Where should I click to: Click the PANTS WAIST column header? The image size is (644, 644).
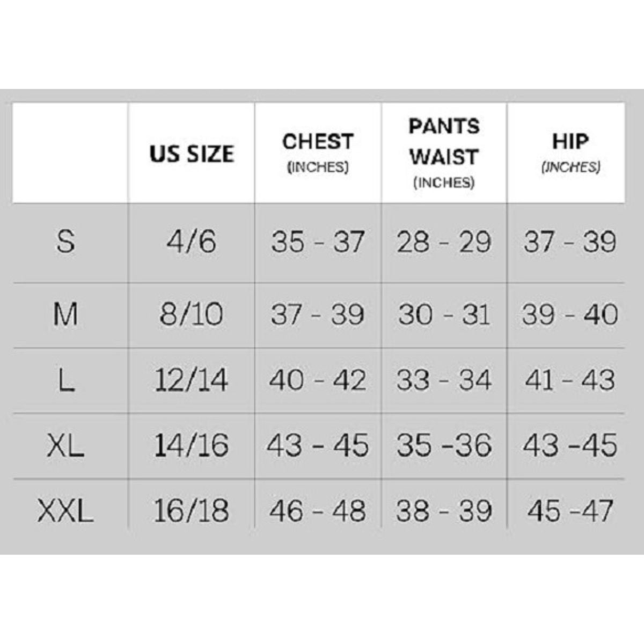tap(444, 153)
